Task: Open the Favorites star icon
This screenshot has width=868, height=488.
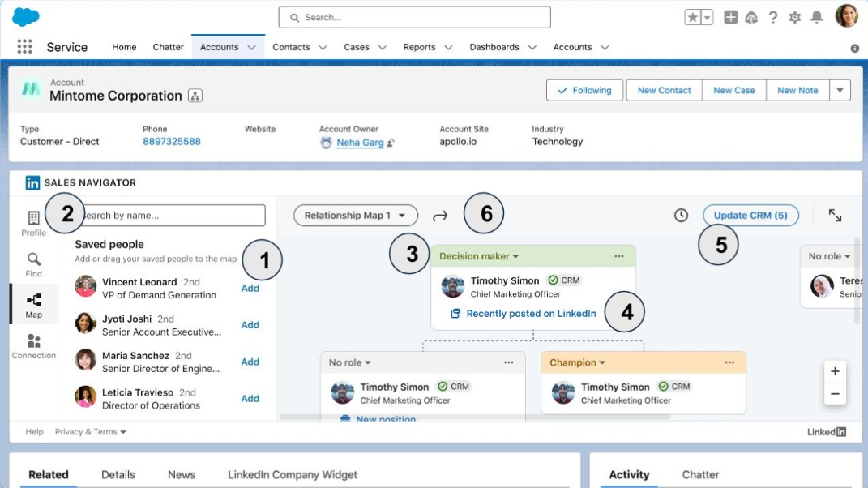Action: click(x=692, y=17)
